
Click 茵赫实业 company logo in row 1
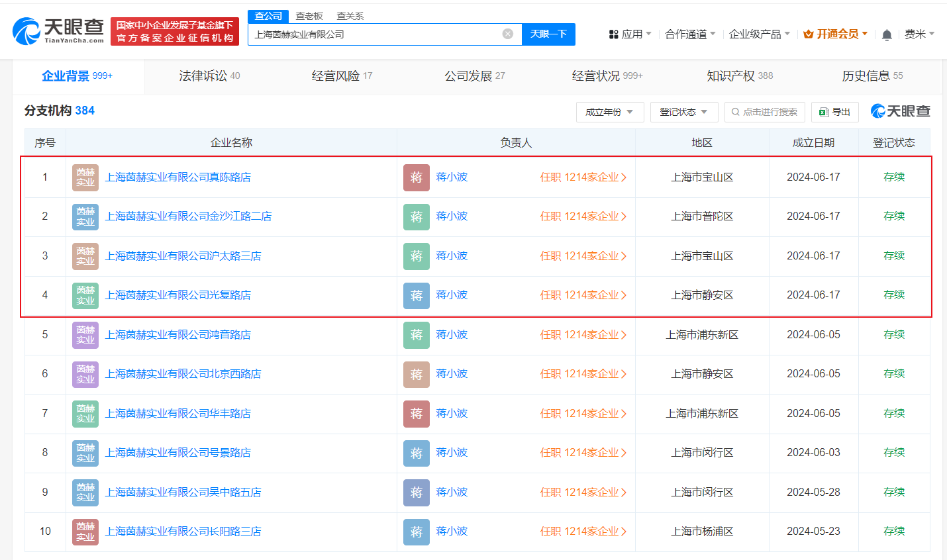coord(85,177)
